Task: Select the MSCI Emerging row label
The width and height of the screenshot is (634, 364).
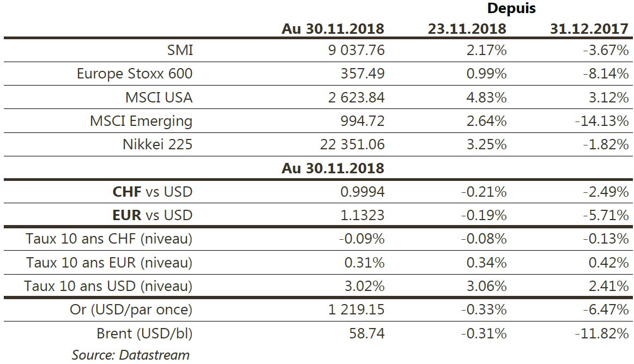Action: 141,121
